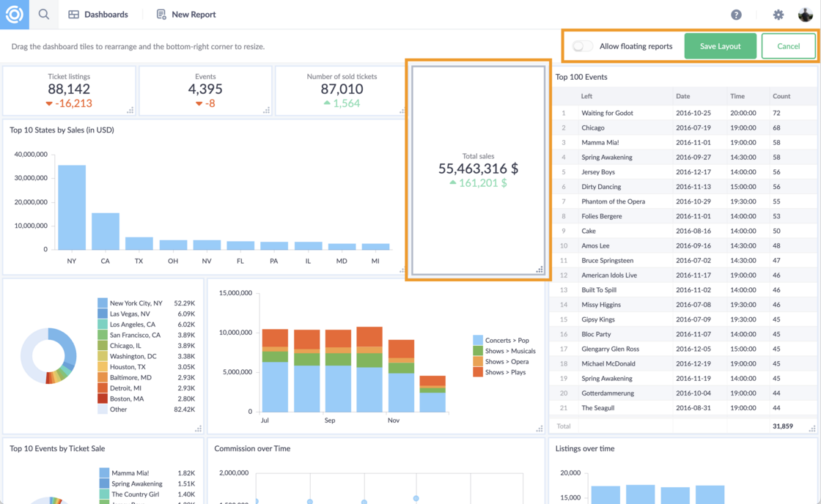Viewport: 821px width, 504px height.
Task: Select Dashboards in the top navigation
Action: [x=104, y=14]
